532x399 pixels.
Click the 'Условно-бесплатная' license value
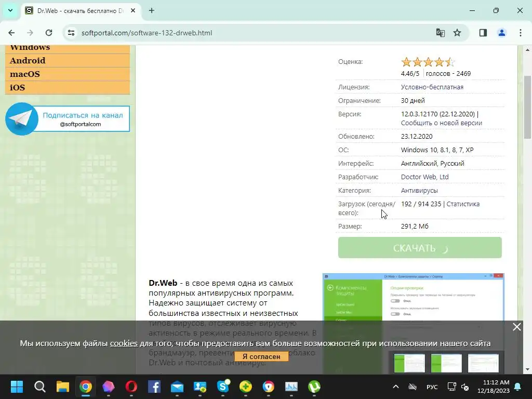432,87
